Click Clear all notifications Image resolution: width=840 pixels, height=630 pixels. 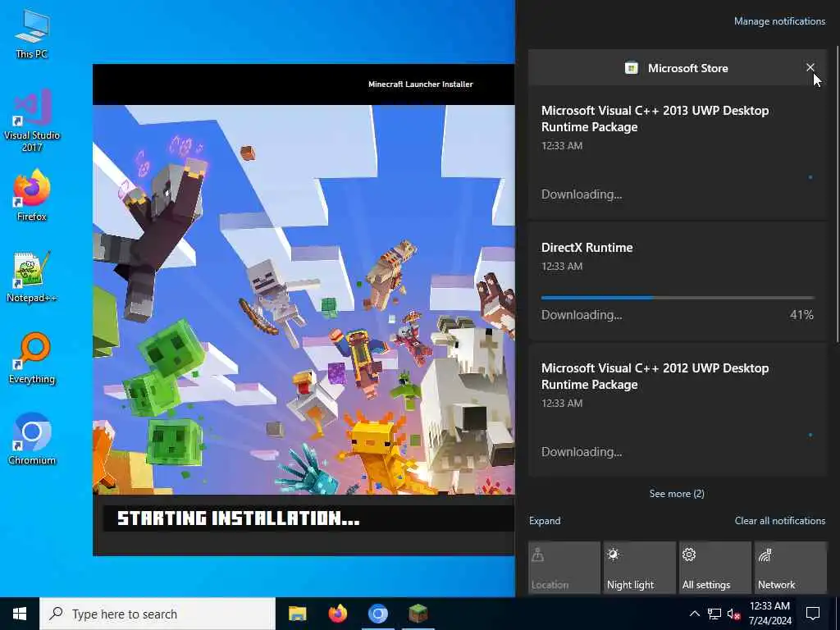coord(779,521)
